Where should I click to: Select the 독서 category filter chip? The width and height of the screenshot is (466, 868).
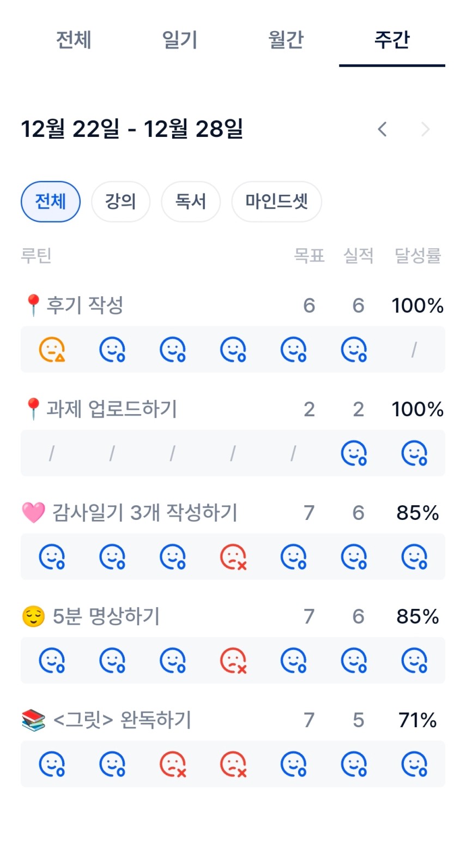[191, 202]
